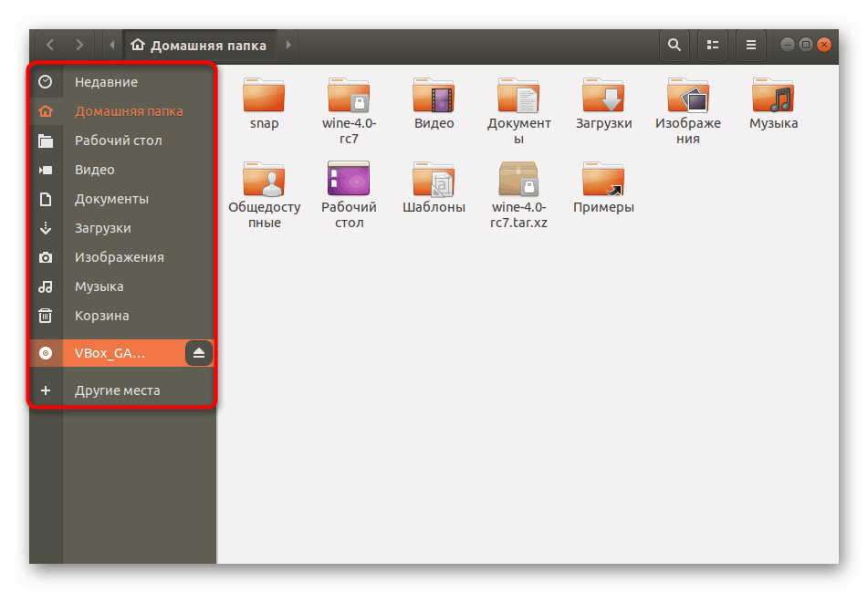Click the download arrow icon in sidebar
The width and height of the screenshot is (868, 593).
tap(46, 228)
